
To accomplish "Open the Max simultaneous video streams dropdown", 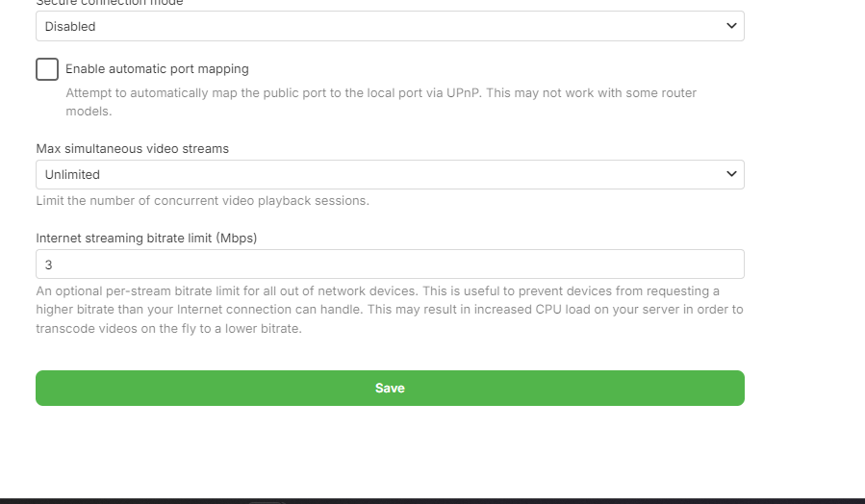I will (x=390, y=174).
